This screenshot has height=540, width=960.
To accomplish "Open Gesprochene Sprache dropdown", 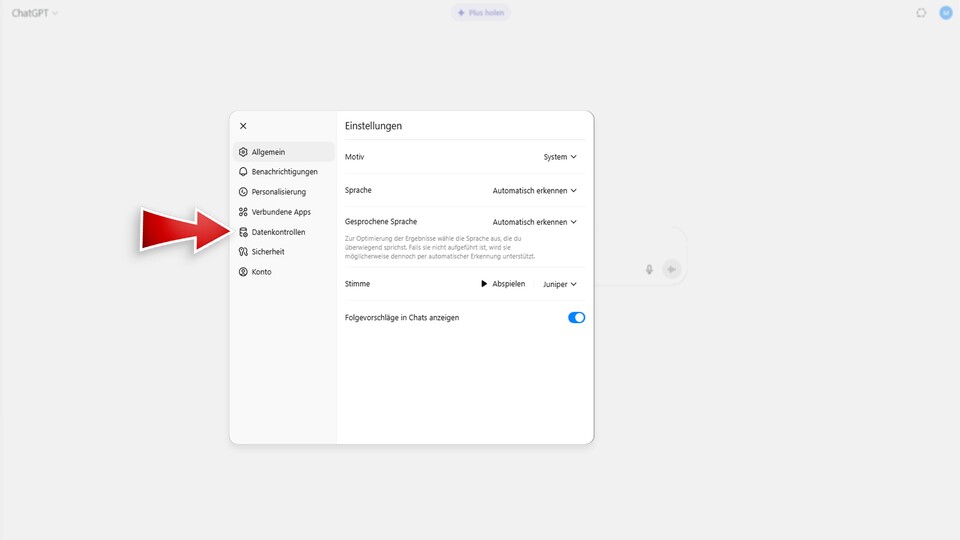I will [x=535, y=222].
